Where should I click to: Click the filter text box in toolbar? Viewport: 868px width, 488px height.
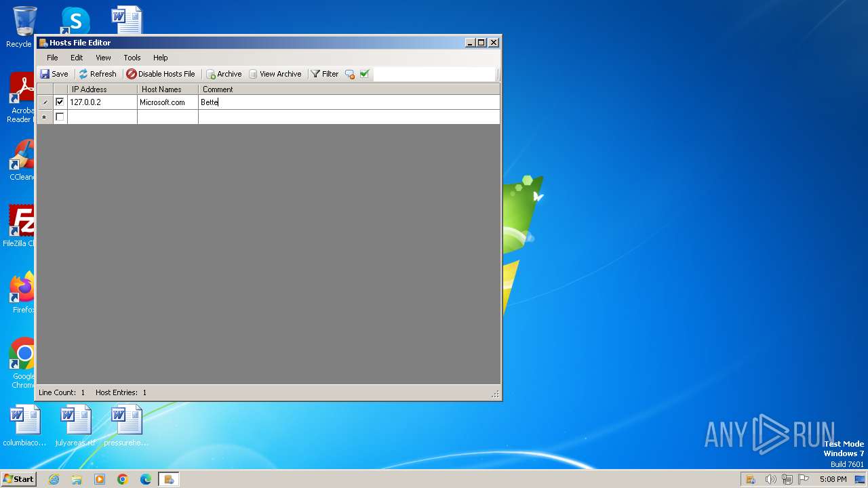pyautogui.click(x=434, y=74)
